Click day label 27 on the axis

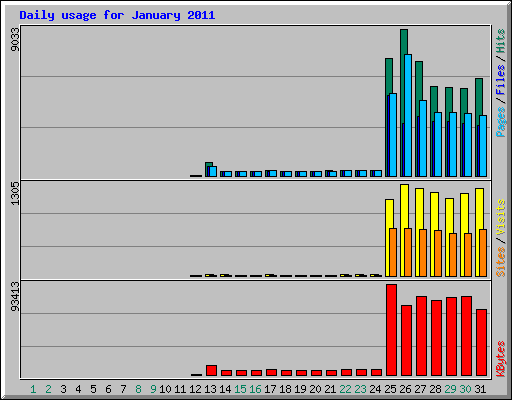(420, 389)
